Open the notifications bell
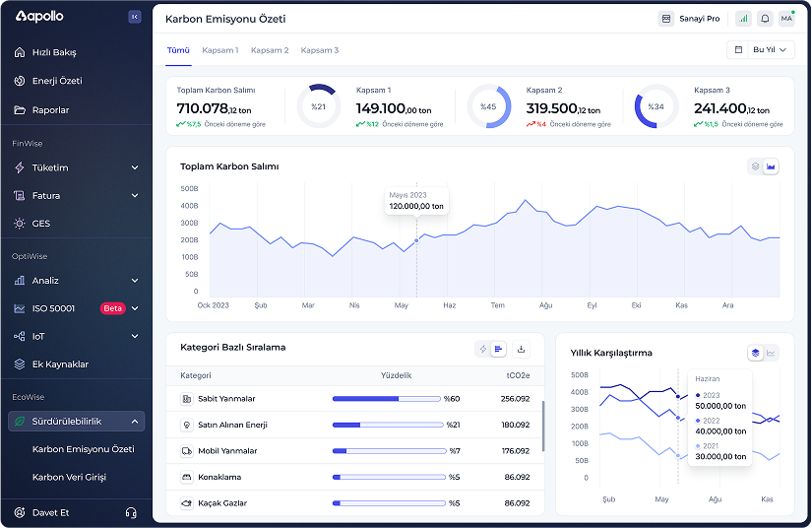Viewport: 812px width, 528px height. (x=765, y=19)
